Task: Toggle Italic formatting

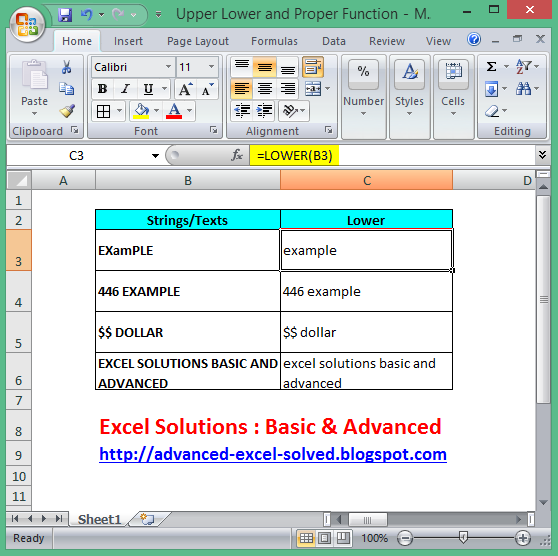Action: point(125,89)
